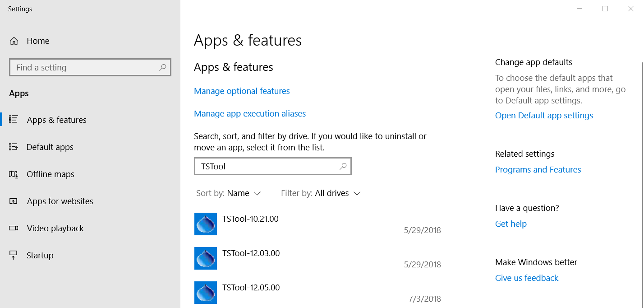Screen dimensions: 644x308
Task: Click the Startup sidebar icon
Action: (14, 255)
